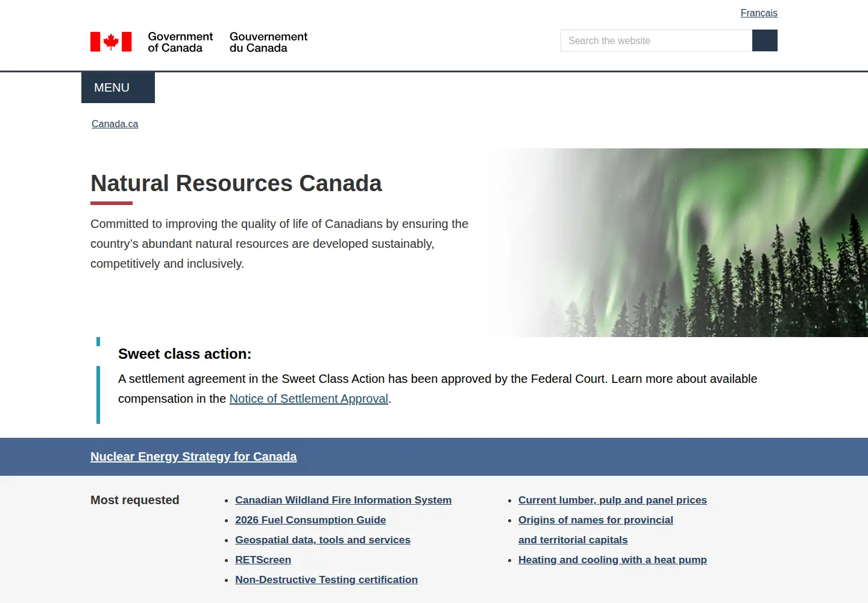Screen dimensions: 868x603
Task: Open the MENU dropdown
Action: point(118,87)
